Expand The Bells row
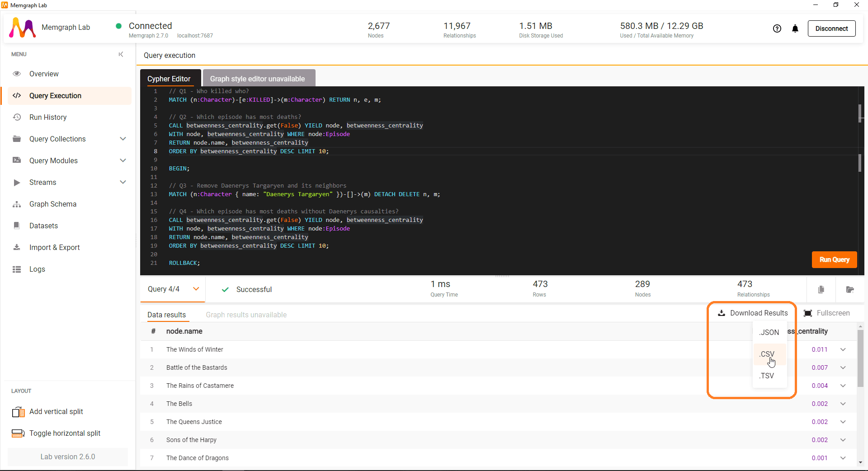868x471 pixels. pyautogui.click(x=843, y=404)
